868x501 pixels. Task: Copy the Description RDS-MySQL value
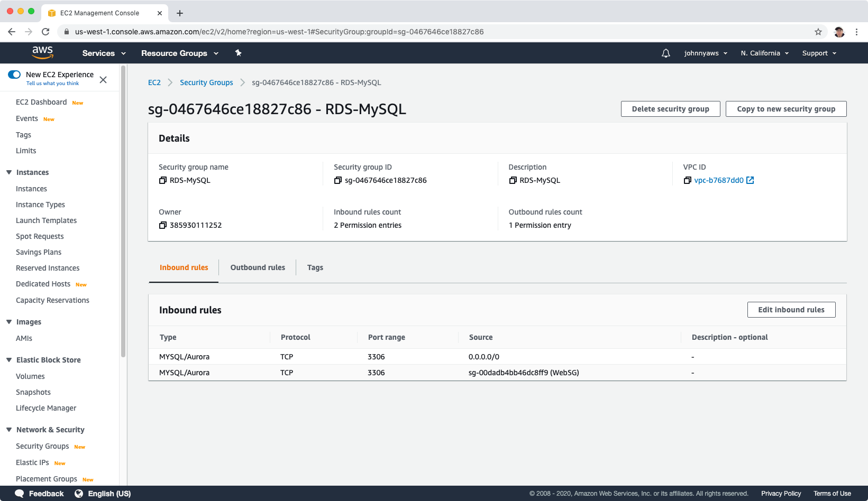(x=513, y=180)
